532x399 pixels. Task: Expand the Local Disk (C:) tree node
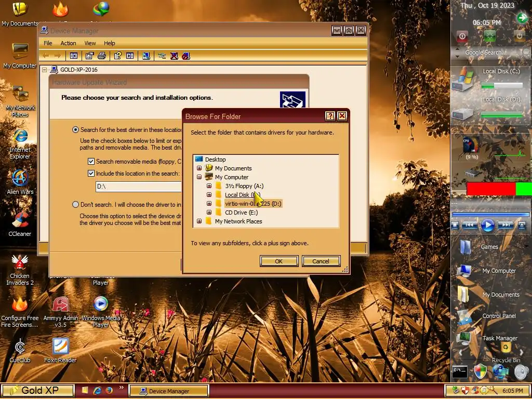click(x=209, y=195)
